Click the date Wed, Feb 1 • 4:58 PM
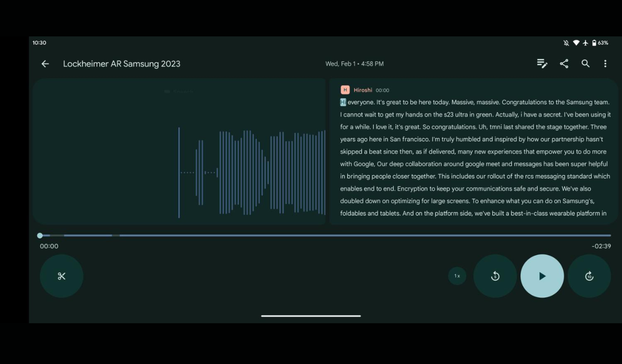Viewport: 622px width, 364px height. click(x=355, y=64)
